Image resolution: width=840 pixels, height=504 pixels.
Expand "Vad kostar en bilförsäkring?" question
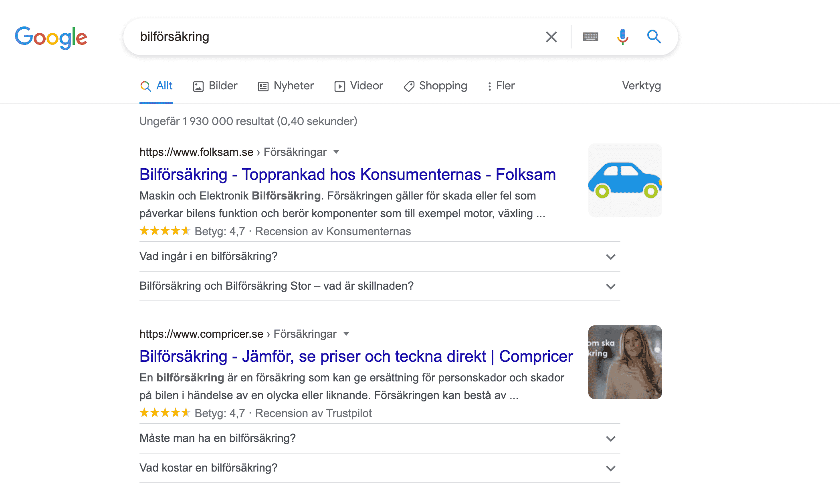380,468
